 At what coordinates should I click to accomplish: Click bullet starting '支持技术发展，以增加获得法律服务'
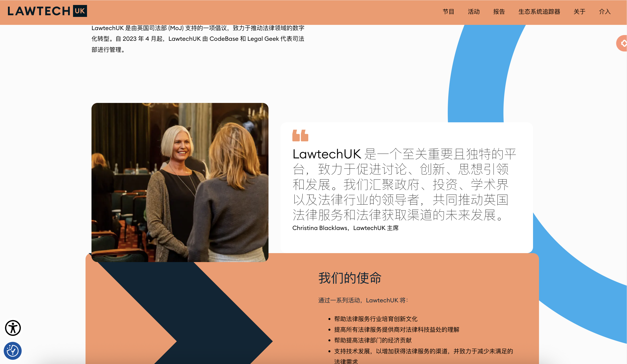(423, 356)
